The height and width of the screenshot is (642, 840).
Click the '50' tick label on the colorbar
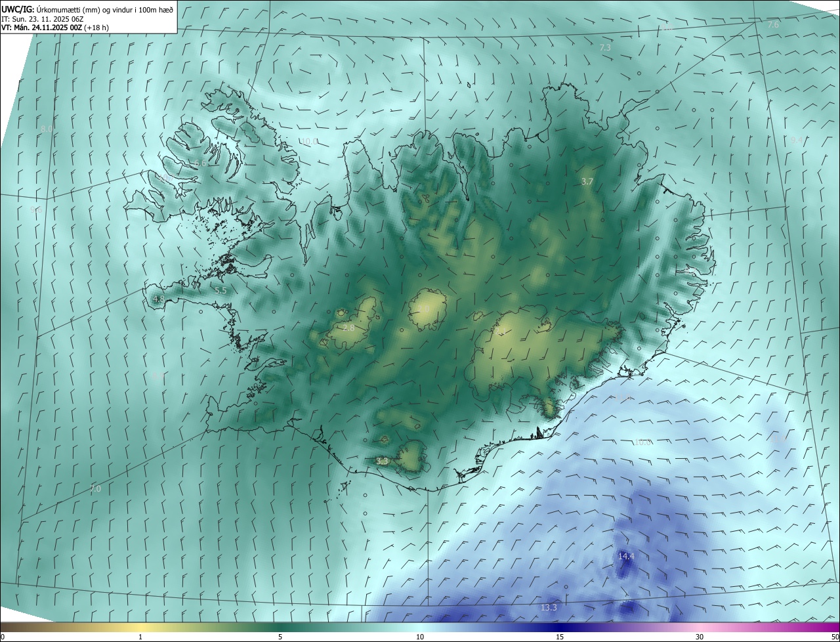(x=835, y=637)
